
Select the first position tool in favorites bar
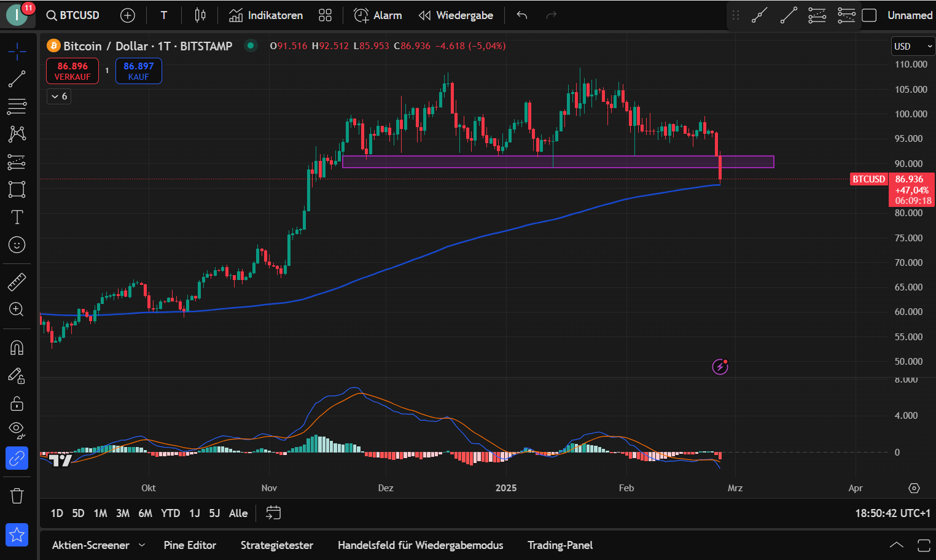pos(817,15)
